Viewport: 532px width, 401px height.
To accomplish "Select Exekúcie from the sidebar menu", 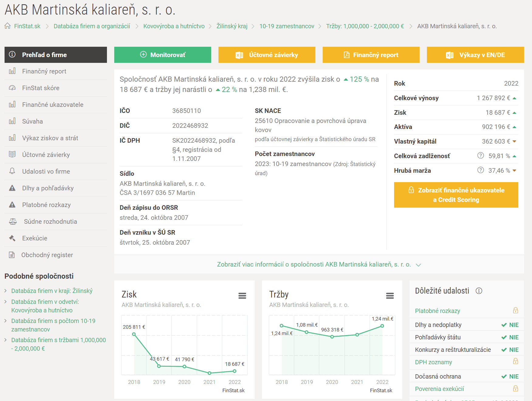I will click(x=35, y=238).
